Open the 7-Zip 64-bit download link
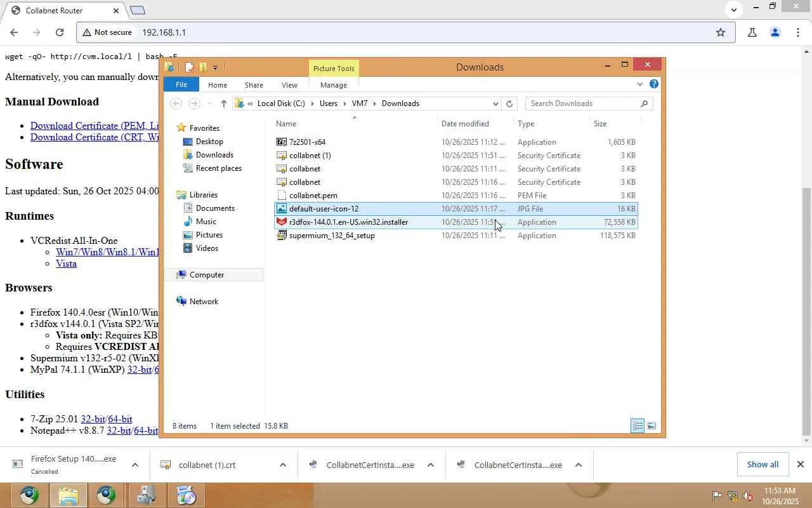This screenshot has width=812, height=508. point(120,419)
